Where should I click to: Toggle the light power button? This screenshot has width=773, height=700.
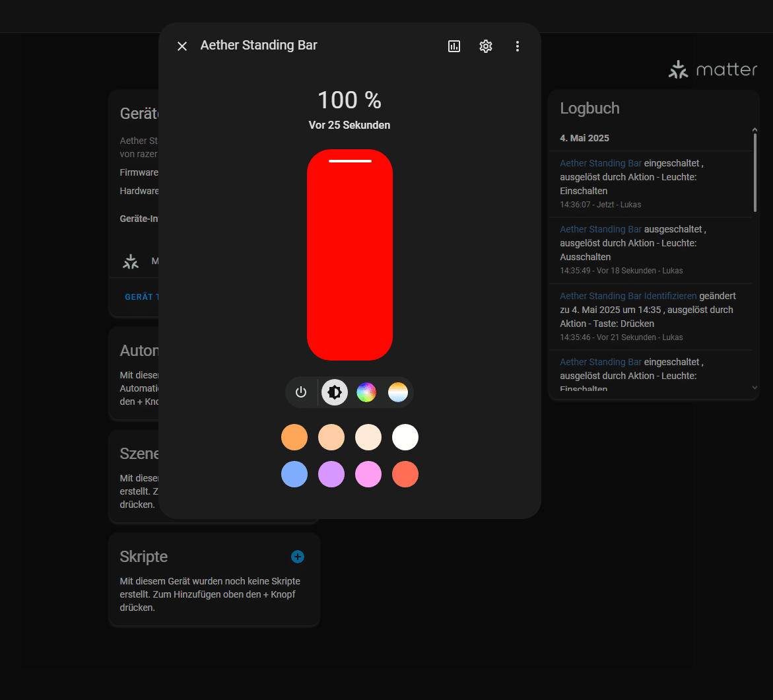(301, 392)
